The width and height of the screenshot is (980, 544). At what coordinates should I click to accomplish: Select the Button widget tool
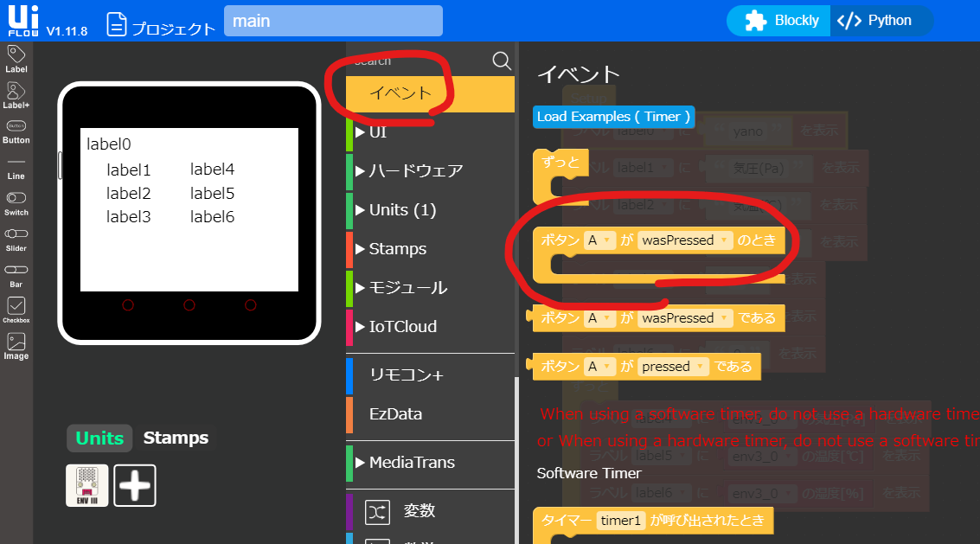(16, 130)
